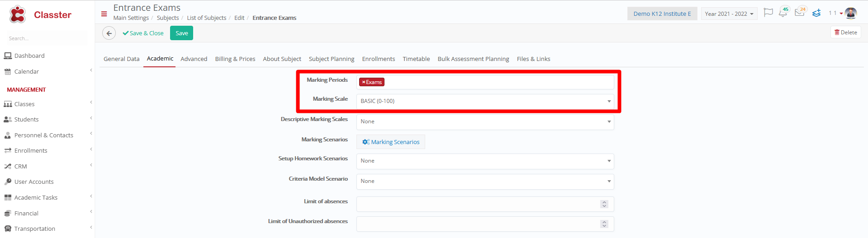This screenshot has width=868, height=238.
Task: Click the green Save button
Action: [181, 33]
